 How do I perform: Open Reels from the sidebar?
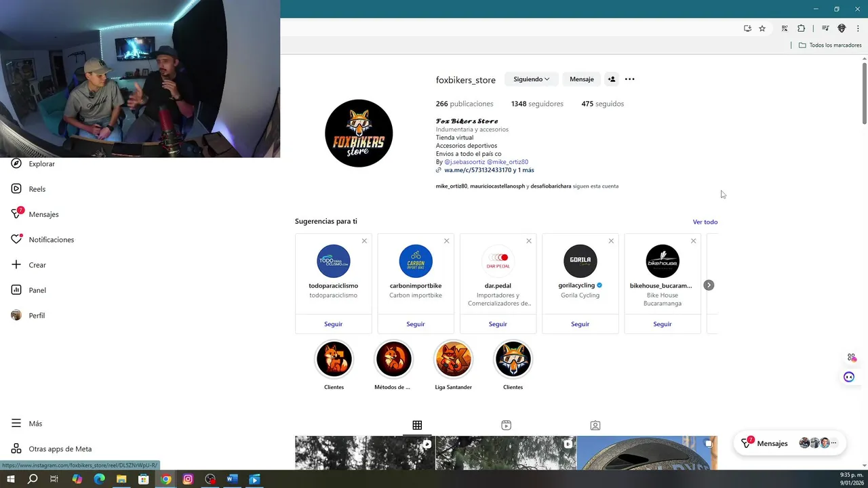click(28, 189)
